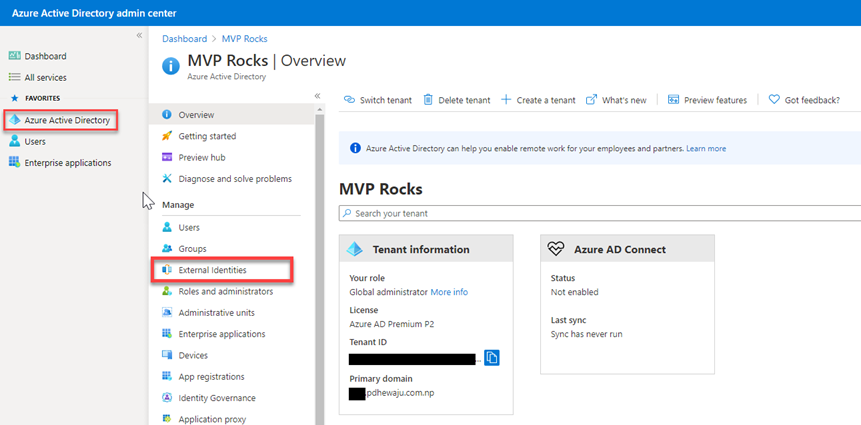861x425 pixels.
Task: Copy the Tenant ID with the copy icon
Action: tap(492, 358)
